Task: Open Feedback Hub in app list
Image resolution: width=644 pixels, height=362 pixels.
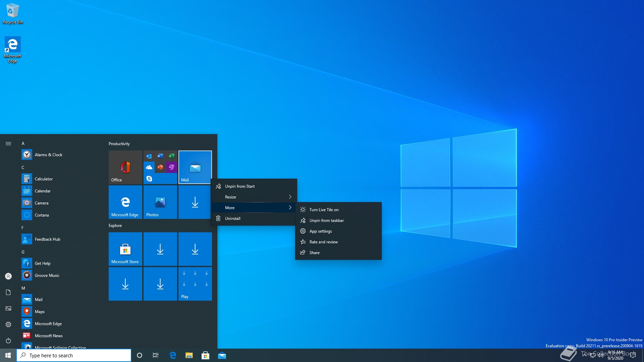Action: tap(62, 239)
